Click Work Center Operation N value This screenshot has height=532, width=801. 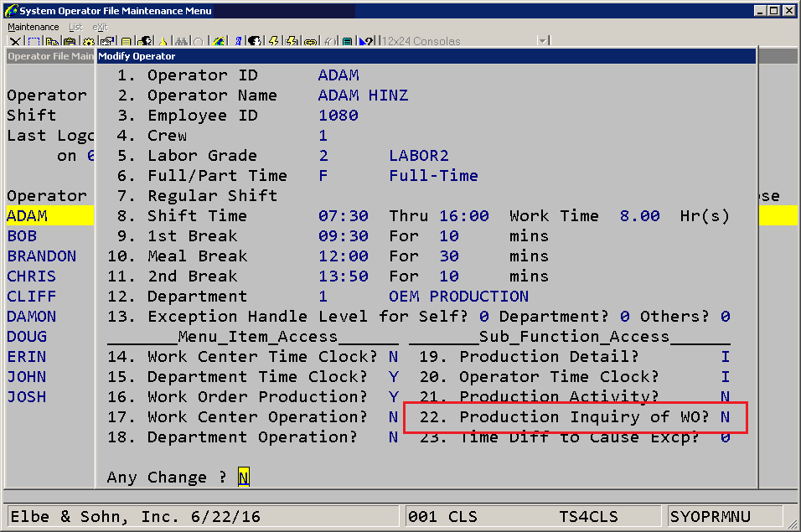coord(393,417)
